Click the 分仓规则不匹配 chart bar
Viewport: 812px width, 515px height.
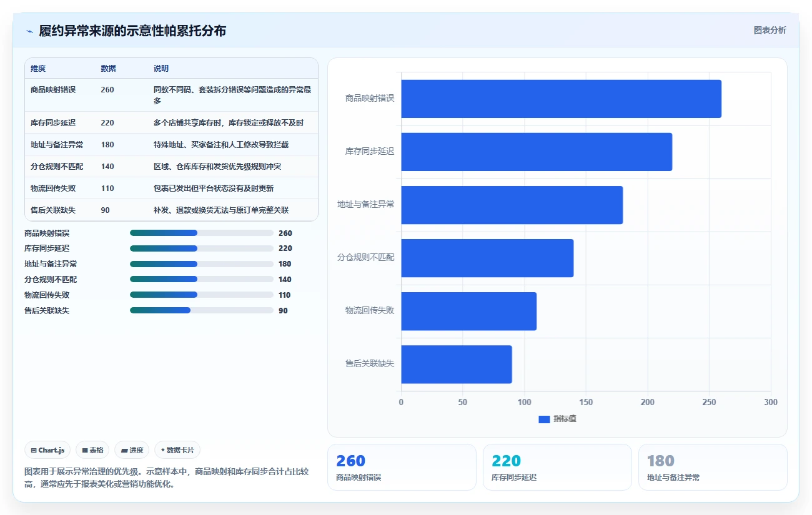(x=487, y=258)
